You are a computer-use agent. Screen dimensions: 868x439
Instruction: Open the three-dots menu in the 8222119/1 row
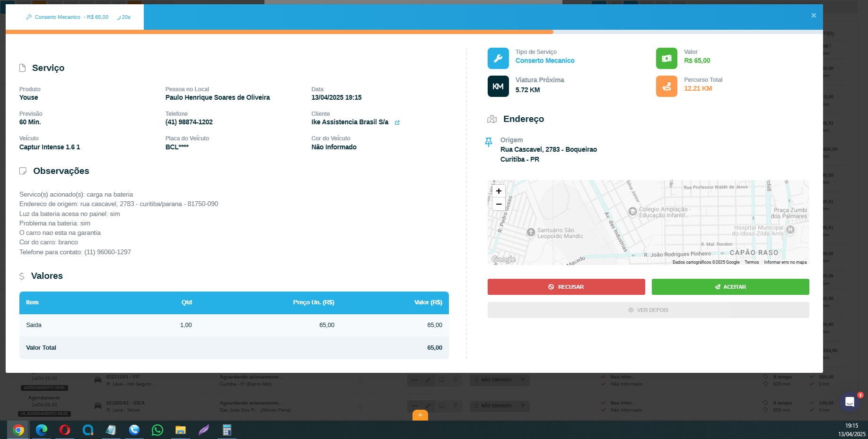click(x=415, y=380)
